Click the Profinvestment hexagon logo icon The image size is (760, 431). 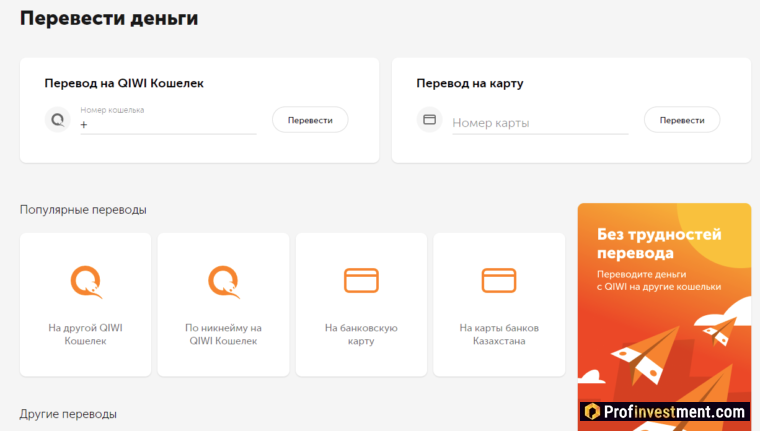click(x=592, y=412)
